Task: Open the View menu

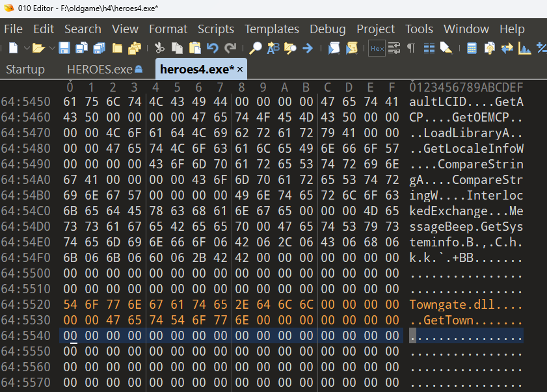Action: point(126,29)
